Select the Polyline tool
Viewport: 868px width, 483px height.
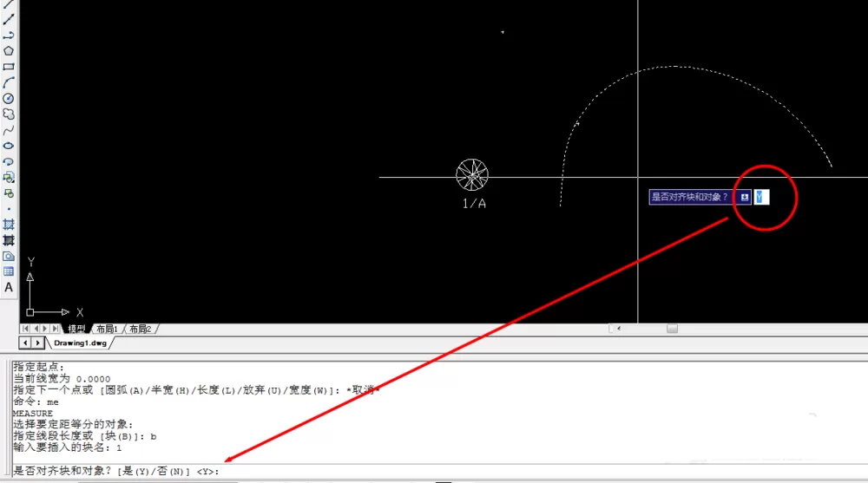(x=9, y=36)
